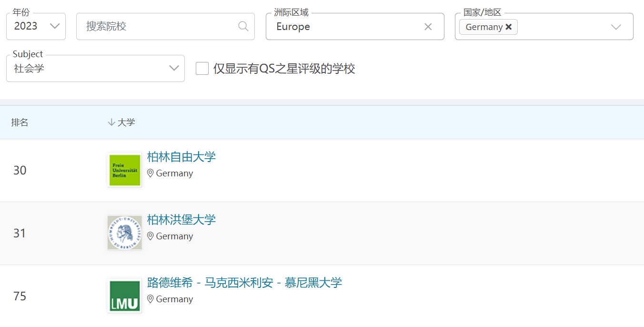
Task: Clear the Europe region selection
Action: pyautogui.click(x=428, y=27)
